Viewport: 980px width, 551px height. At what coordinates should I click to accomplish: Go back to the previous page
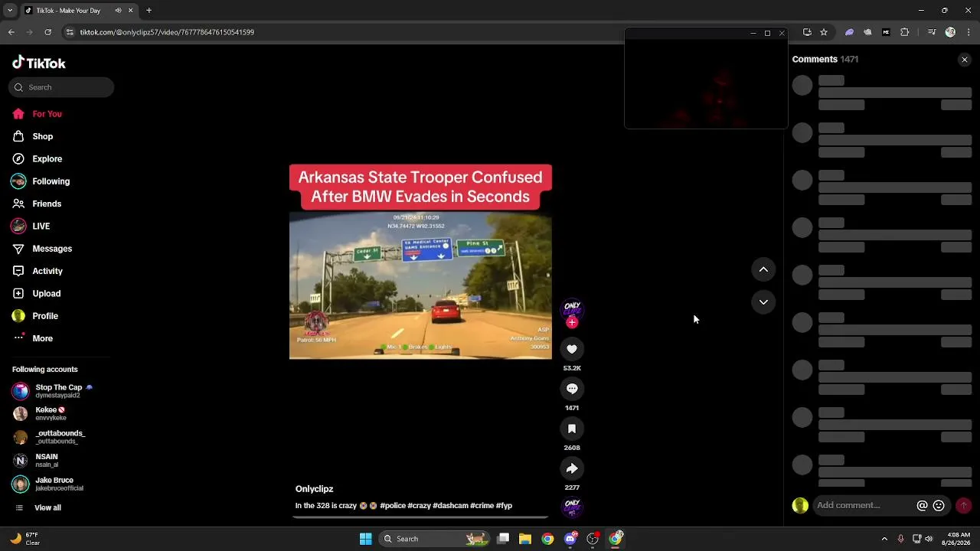click(11, 32)
